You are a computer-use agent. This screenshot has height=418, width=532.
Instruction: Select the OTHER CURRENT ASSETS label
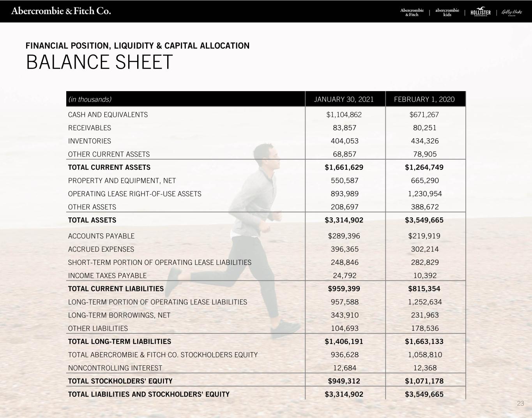[109, 154]
